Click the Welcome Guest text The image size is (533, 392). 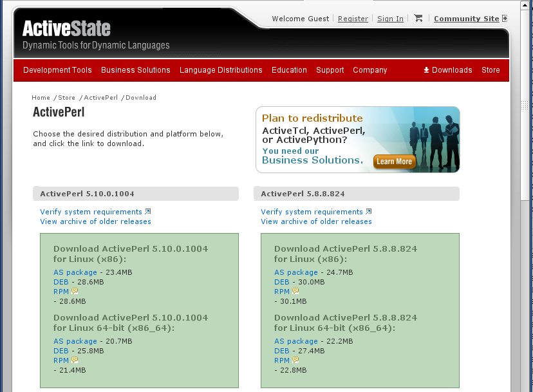(300, 19)
